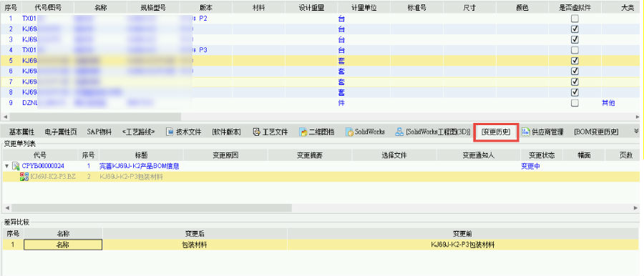Viewport: 644px width, 276px height.
Task: Sort by the 是否虚拟件 column header
Action: pos(575,8)
